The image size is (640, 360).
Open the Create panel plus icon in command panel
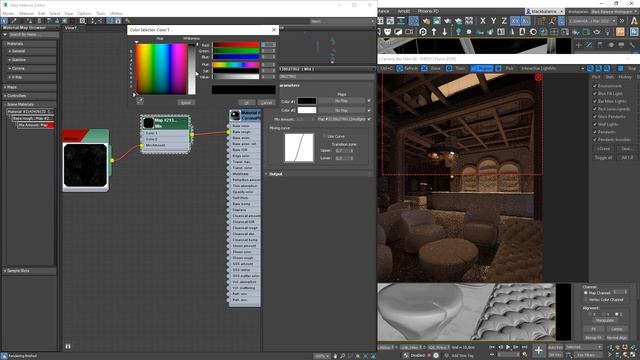(578, 45)
